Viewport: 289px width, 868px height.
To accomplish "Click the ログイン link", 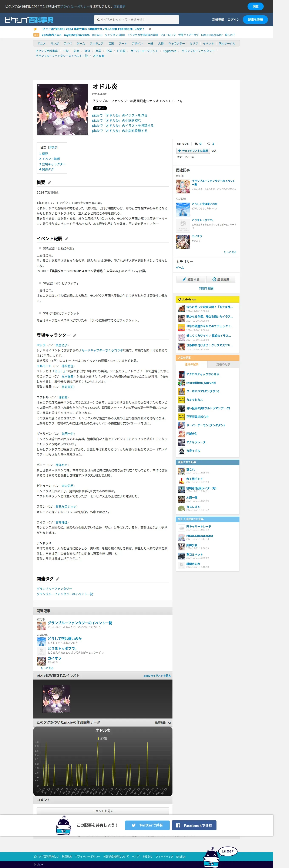I will click(233, 20).
